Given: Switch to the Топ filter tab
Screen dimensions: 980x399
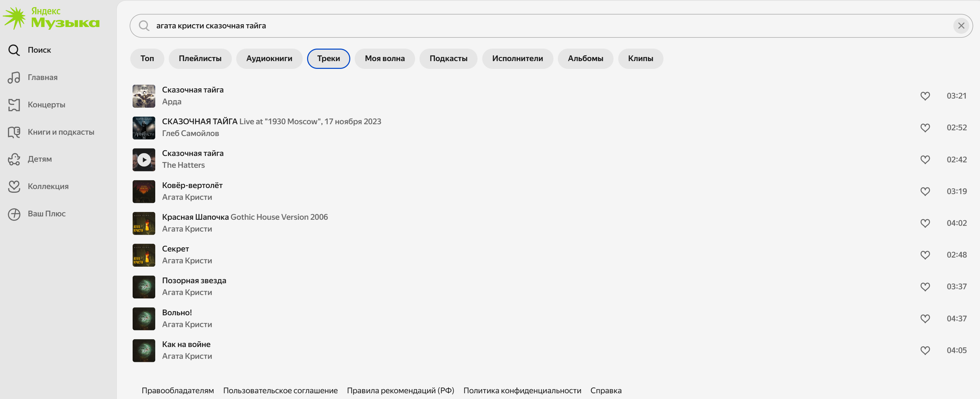Looking at the screenshot, I should (x=147, y=59).
